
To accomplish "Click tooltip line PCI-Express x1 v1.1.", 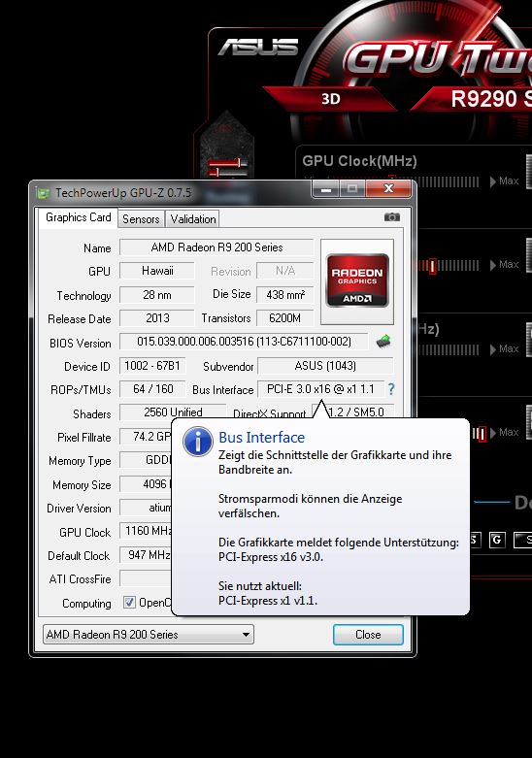I will (267, 601).
